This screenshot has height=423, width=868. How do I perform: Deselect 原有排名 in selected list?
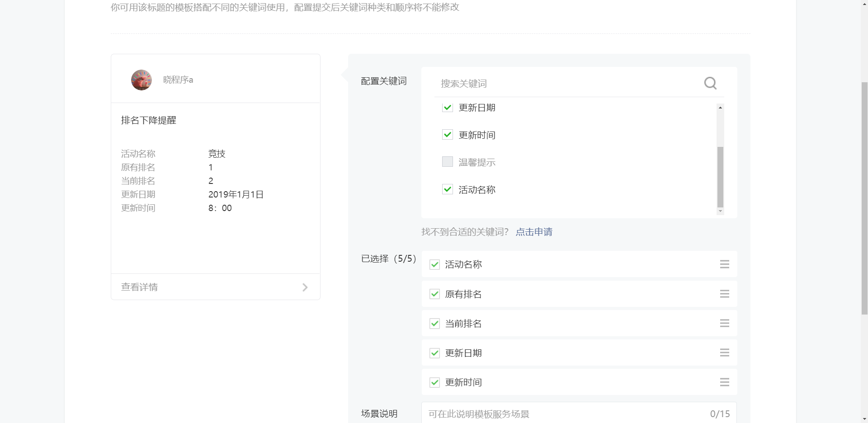(434, 294)
